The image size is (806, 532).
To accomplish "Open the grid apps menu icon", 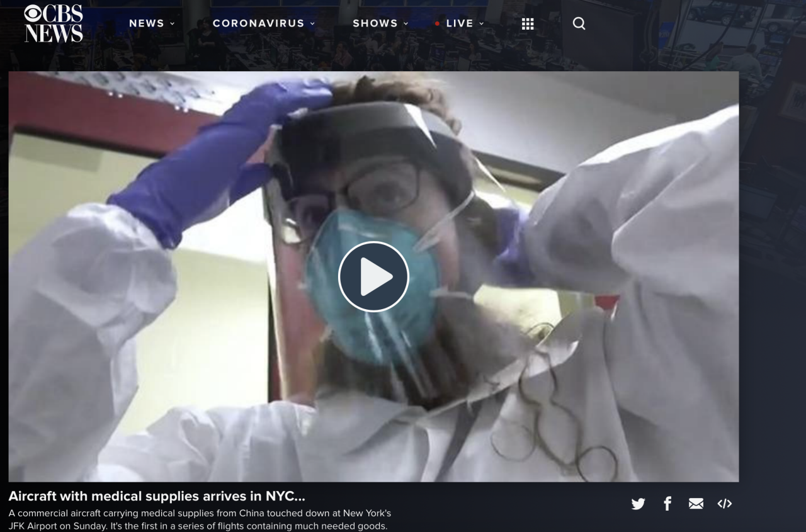I will click(x=528, y=23).
